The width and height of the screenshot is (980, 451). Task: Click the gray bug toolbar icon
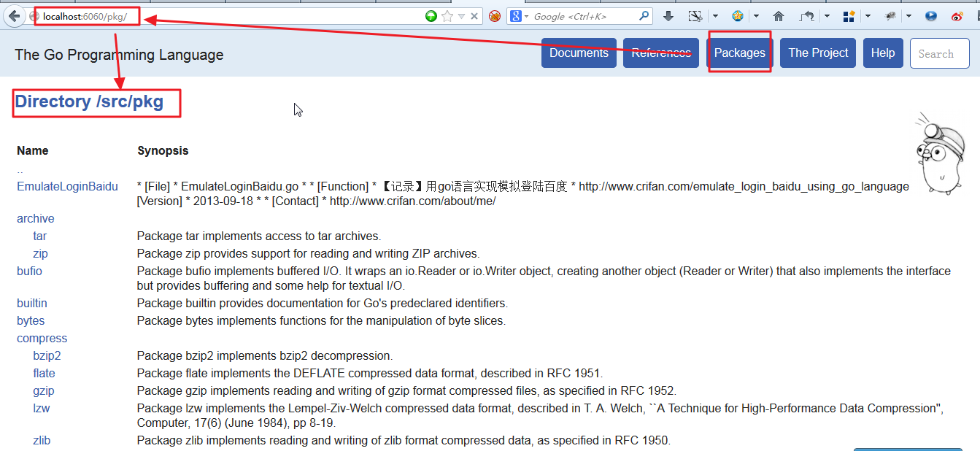[890, 16]
